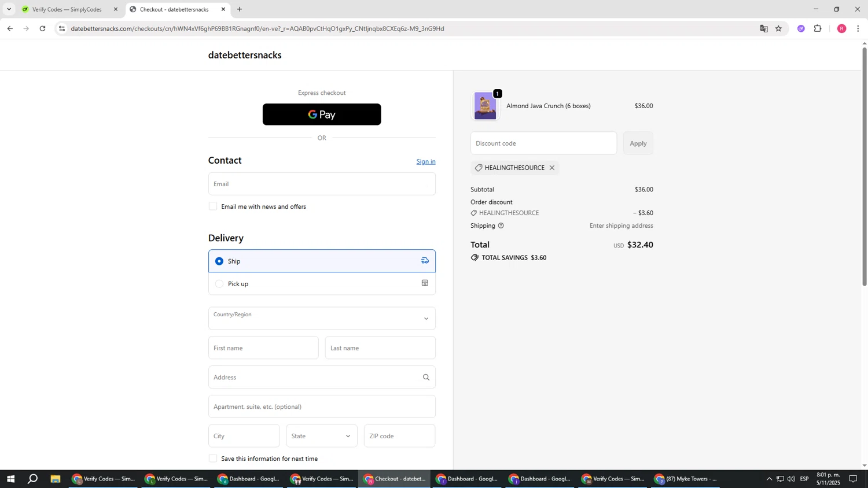This screenshot has height=488, width=868.
Task: Click the $32.40 total amount
Action: 640,245
